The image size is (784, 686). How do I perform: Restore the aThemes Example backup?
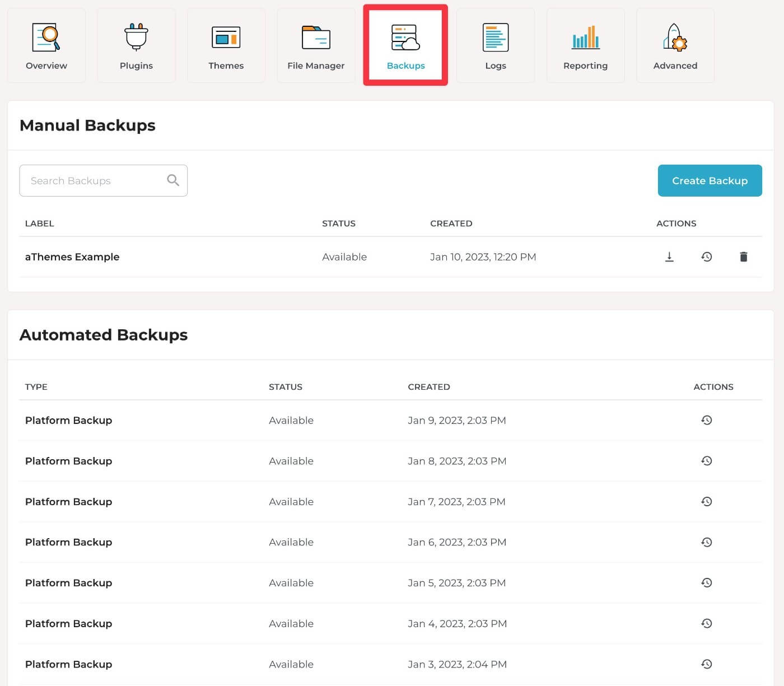707,256
